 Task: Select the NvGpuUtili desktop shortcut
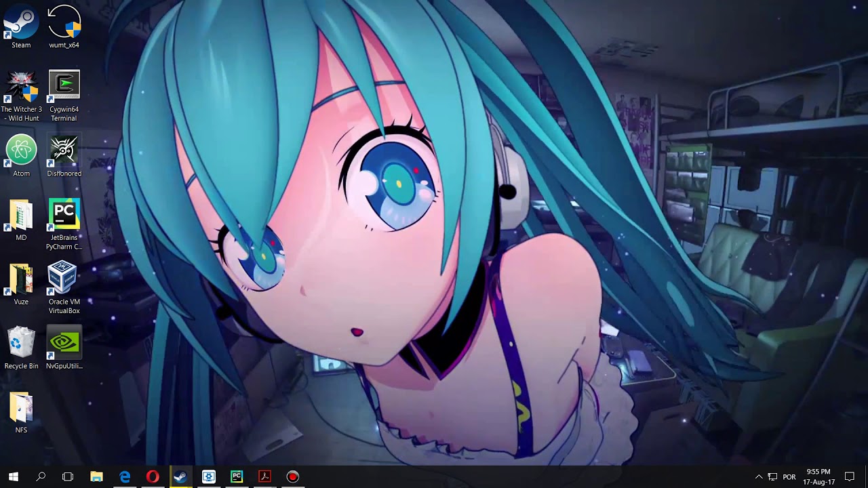tap(64, 348)
